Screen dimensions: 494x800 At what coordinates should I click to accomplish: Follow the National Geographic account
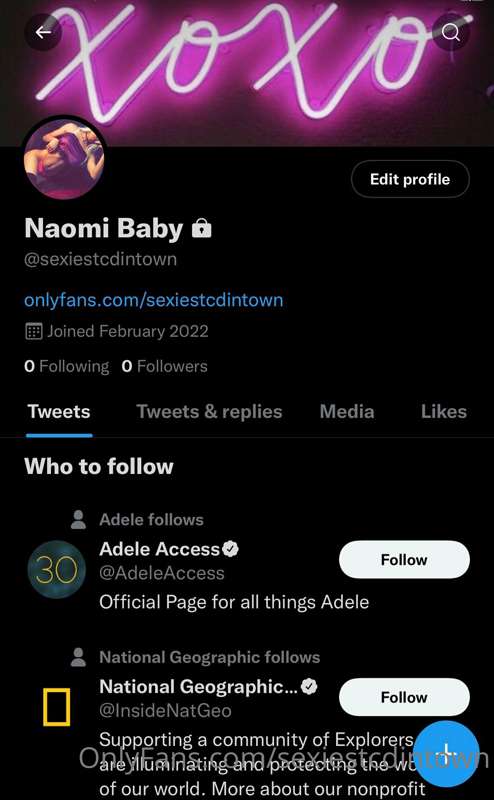coord(404,697)
